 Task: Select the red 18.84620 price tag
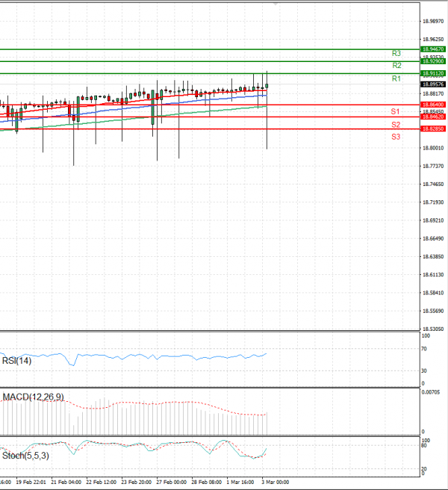[433, 117]
